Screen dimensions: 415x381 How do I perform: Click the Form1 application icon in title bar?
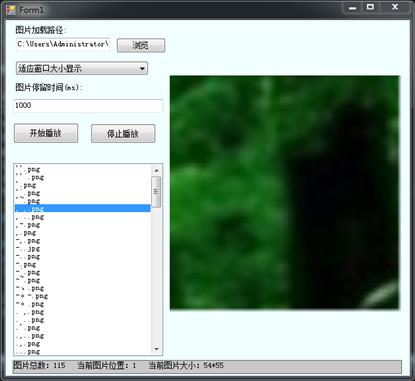[x=10, y=10]
